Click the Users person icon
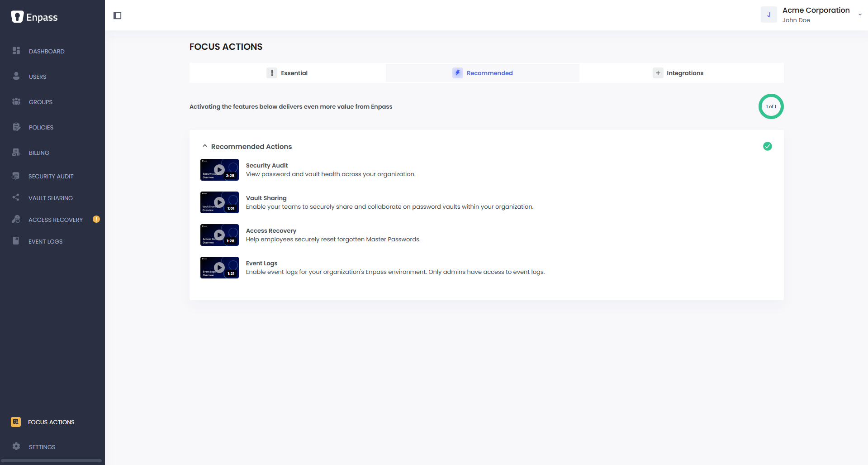 click(x=16, y=76)
